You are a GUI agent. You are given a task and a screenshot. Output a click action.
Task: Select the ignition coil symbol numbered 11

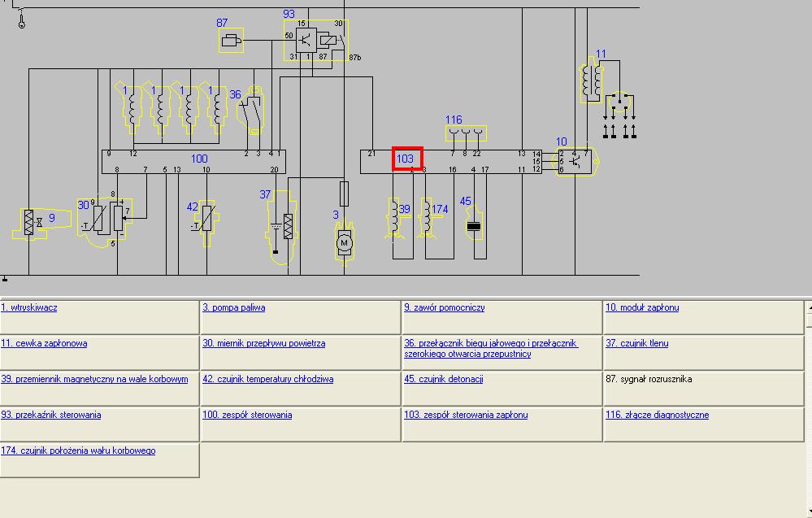[x=593, y=82]
